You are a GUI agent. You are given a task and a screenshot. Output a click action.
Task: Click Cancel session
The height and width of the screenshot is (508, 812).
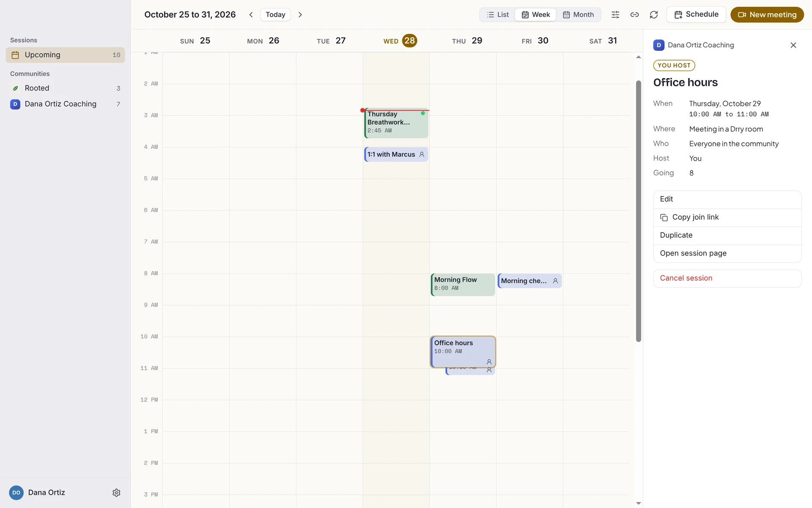point(727,278)
